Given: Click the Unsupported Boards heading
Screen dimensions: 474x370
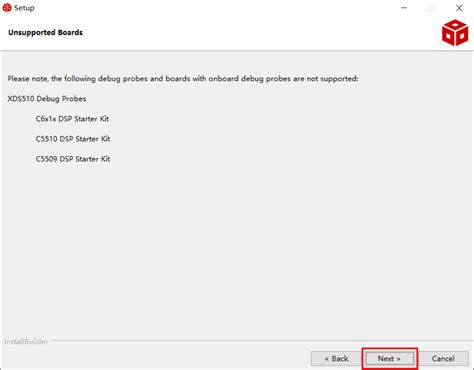Looking at the screenshot, I should (x=45, y=32).
